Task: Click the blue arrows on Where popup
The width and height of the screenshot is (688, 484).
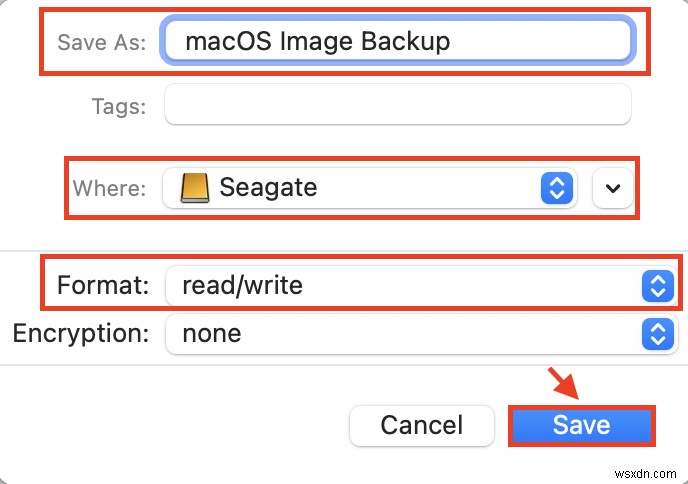Action: 557,187
